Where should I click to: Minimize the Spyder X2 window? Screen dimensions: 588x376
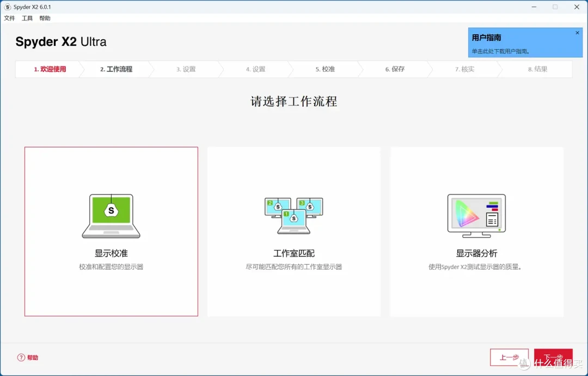(x=534, y=7)
